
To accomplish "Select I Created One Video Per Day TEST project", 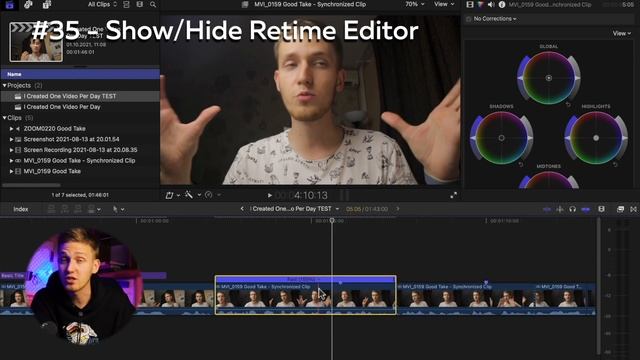I will pos(80,96).
